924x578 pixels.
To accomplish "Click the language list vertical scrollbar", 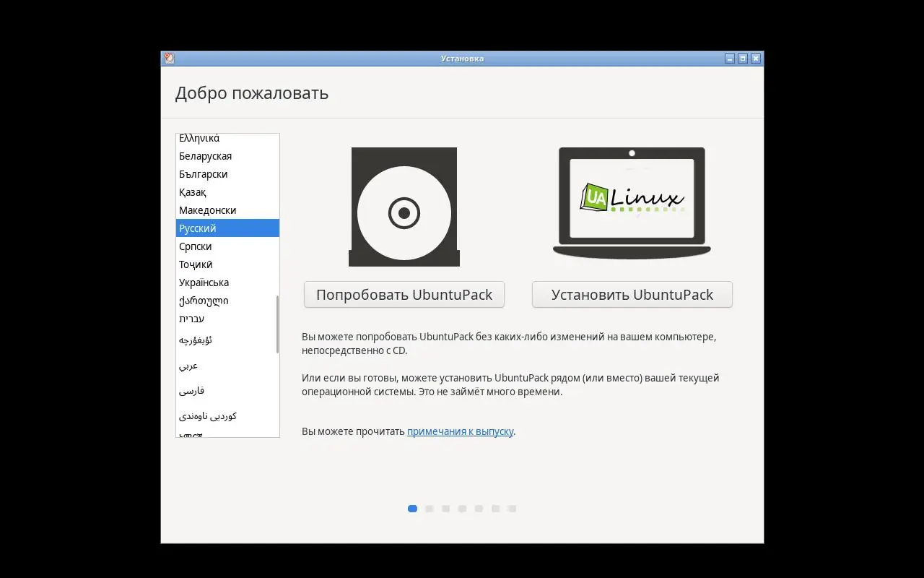I will 277,324.
